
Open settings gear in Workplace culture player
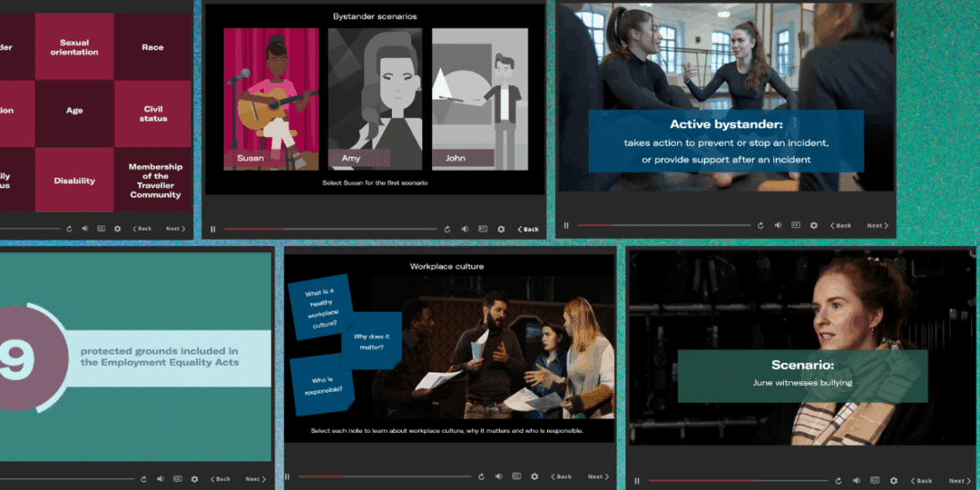(x=535, y=477)
